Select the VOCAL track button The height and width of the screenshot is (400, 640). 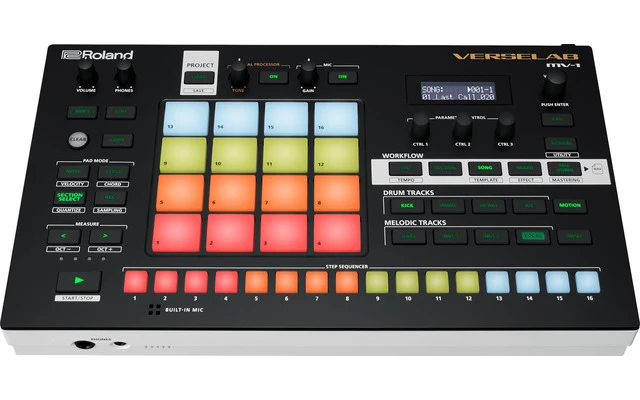pyautogui.click(x=533, y=236)
